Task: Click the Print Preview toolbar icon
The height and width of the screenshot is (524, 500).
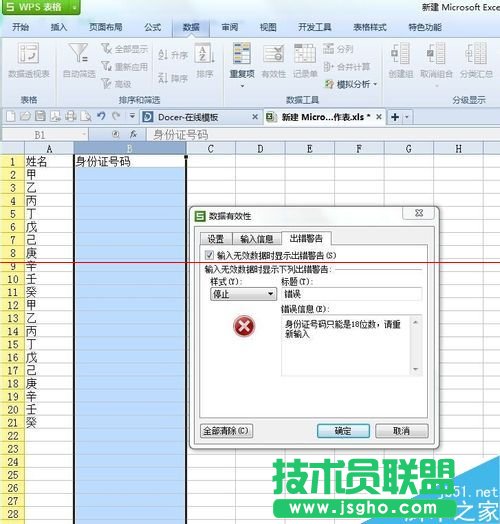Action: pyautogui.click(x=86, y=116)
